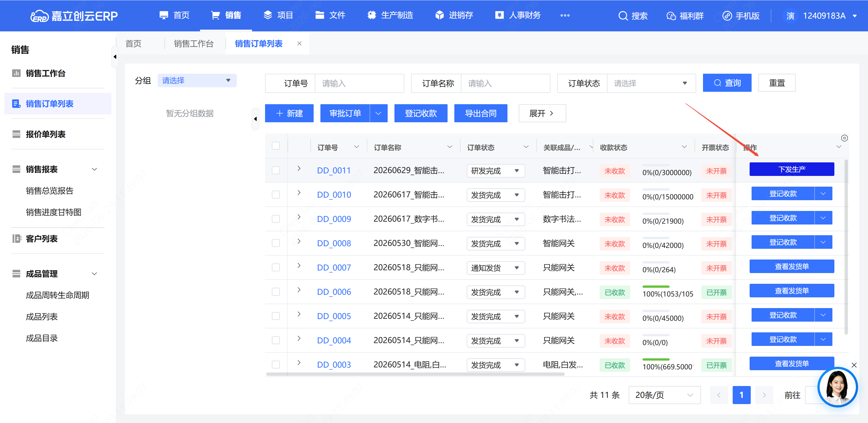
Task: Click 查看发货单 for DD_0007
Action: pyautogui.click(x=791, y=266)
